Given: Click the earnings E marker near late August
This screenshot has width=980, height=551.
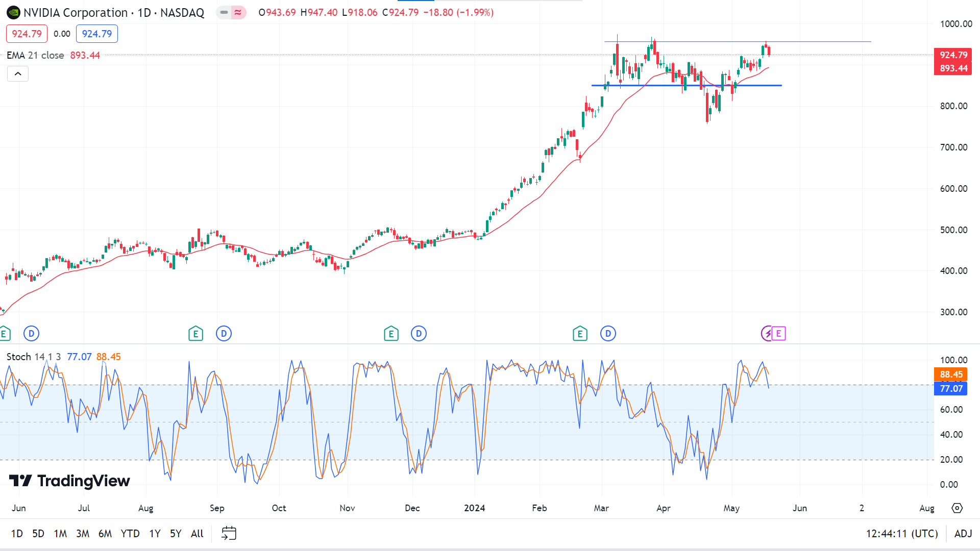Looking at the screenshot, I should click(195, 334).
